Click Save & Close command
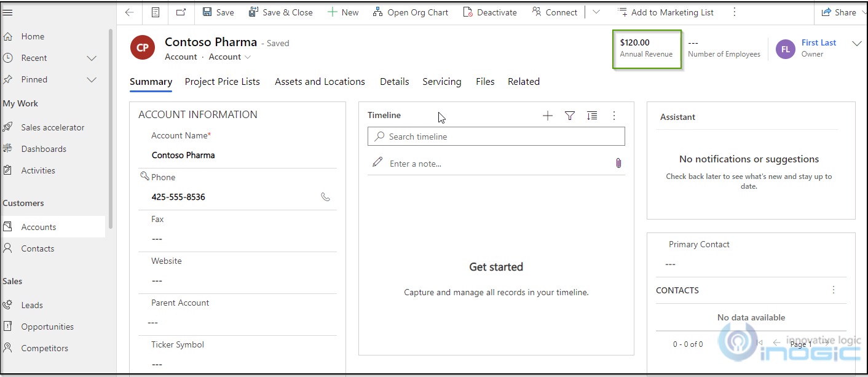The height and width of the screenshot is (377, 868). pyautogui.click(x=281, y=12)
